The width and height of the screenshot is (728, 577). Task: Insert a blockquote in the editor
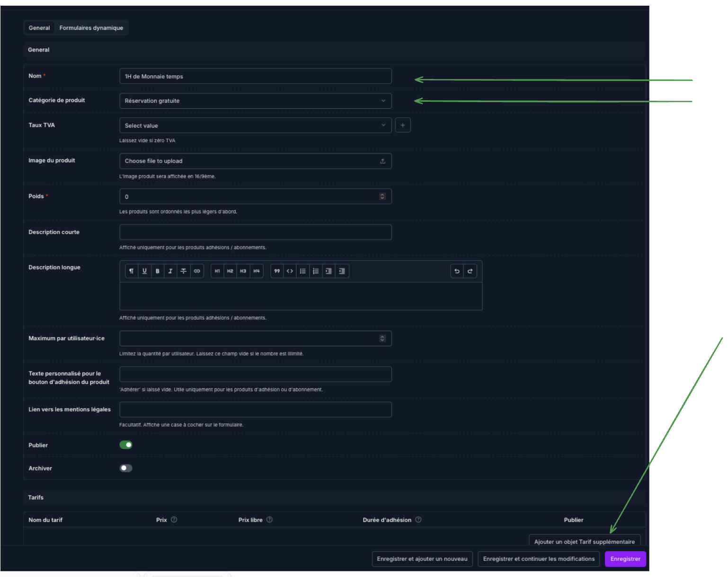coord(277,271)
